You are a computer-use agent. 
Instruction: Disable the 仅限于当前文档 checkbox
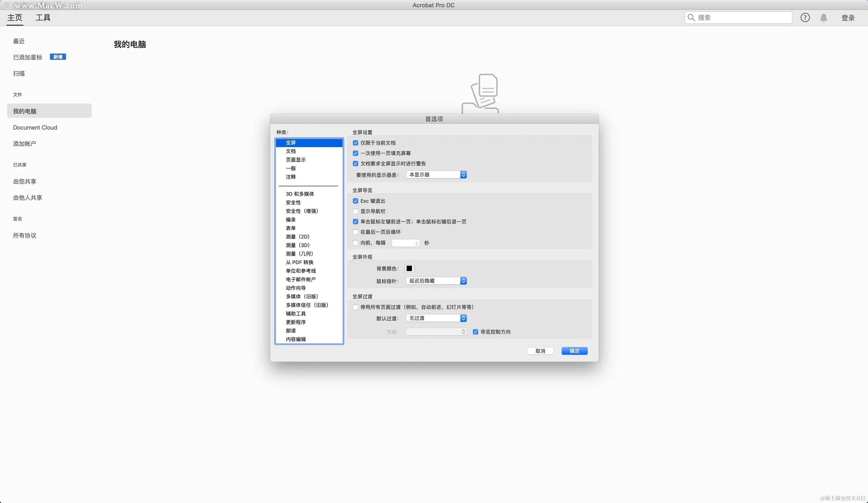pos(355,143)
